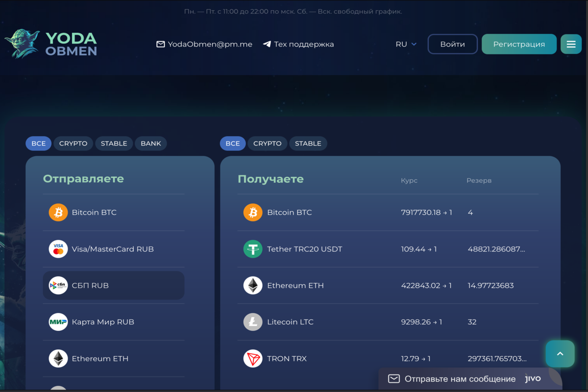
Task: Pick the Litecoin LTC icon
Action: 253,322
